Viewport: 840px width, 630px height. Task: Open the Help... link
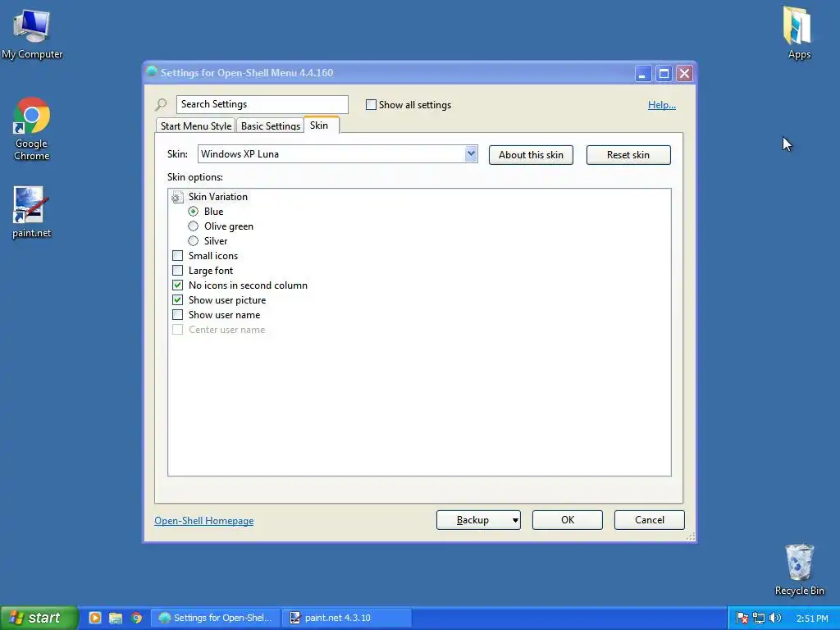pos(662,105)
